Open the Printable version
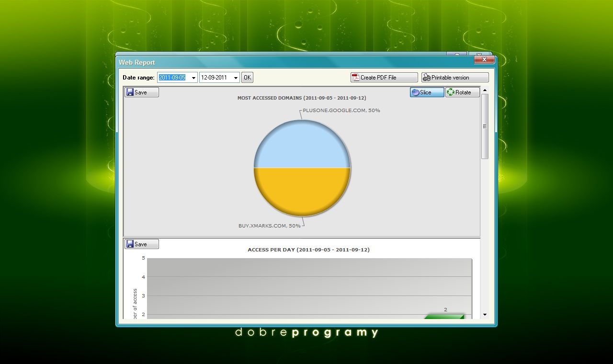The height and width of the screenshot is (364, 613). point(455,78)
